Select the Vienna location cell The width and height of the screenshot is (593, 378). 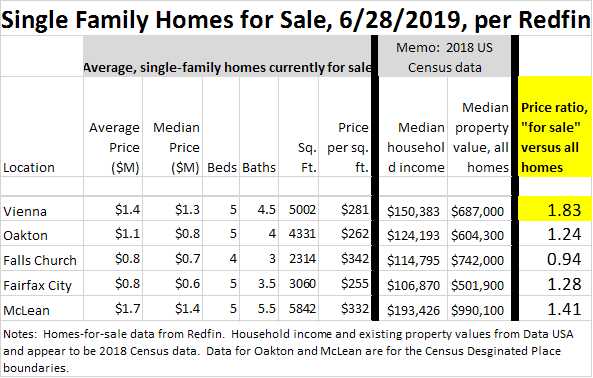tap(42, 209)
